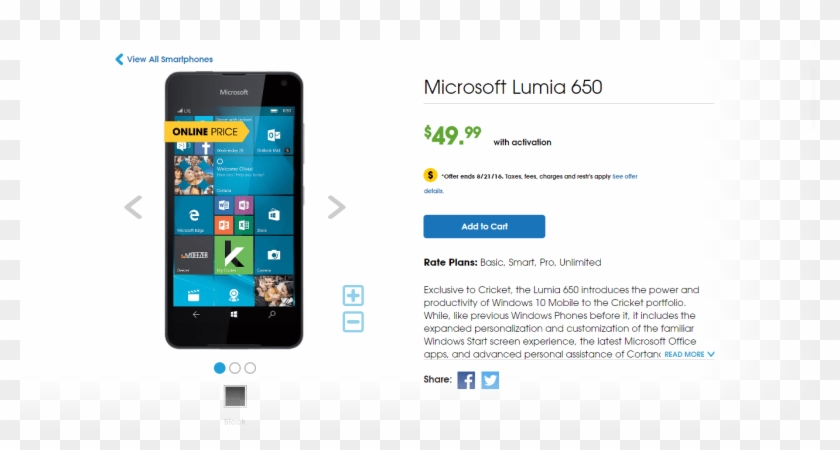The width and height of the screenshot is (840, 450).
Task: Click the back chevron beside View All Smartphones
Action: click(119, 59)
